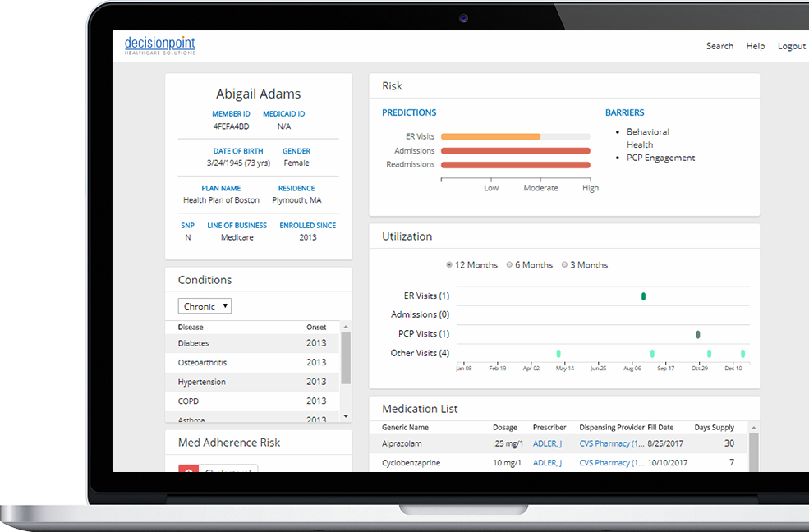Click the Medication List scroll up arrow
The width and height of the screenshot is (809, 532).
click(x=754, y=428)
